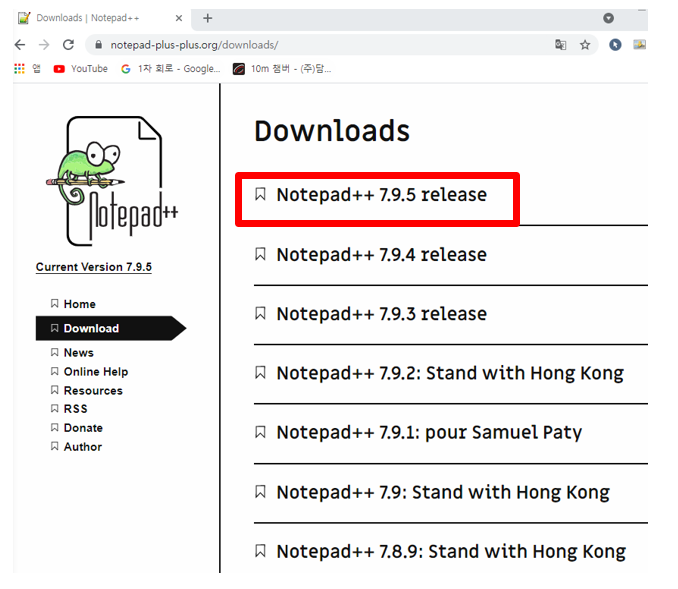Open the apps grid in bookmarks bar

click(x=19, y=69)
